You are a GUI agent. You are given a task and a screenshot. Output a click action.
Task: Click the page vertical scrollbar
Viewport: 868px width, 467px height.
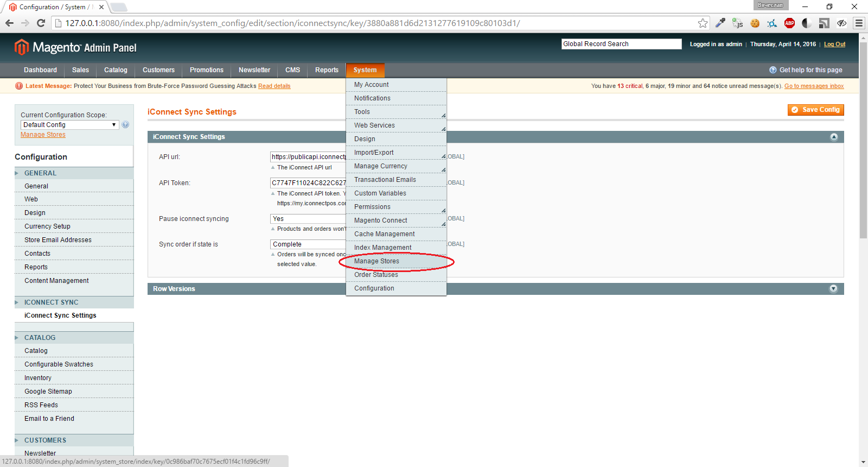pos(864,140)
